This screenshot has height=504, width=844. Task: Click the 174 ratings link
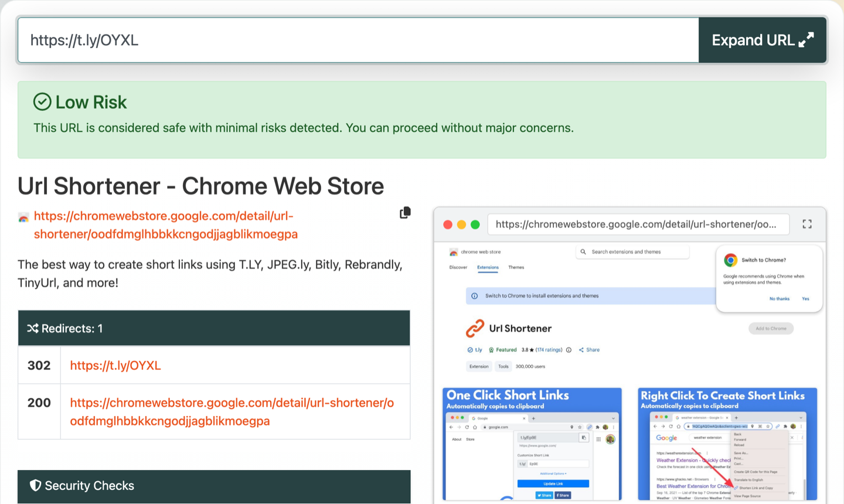coord(549,350)
